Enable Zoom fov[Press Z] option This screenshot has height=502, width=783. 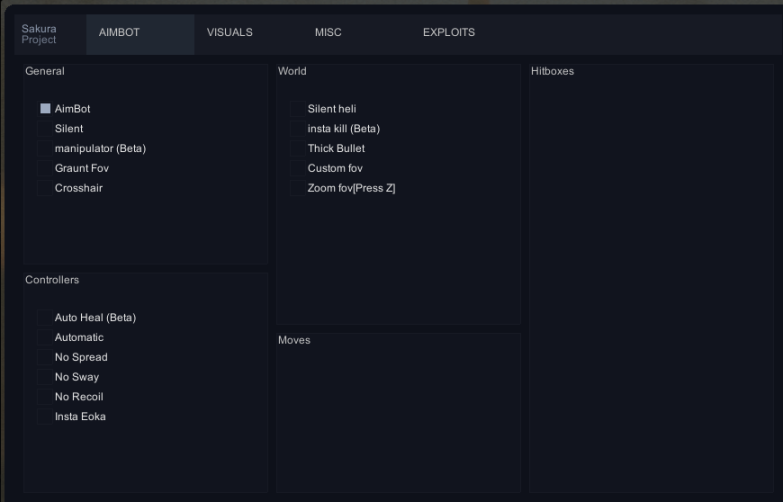coord(298,189)
